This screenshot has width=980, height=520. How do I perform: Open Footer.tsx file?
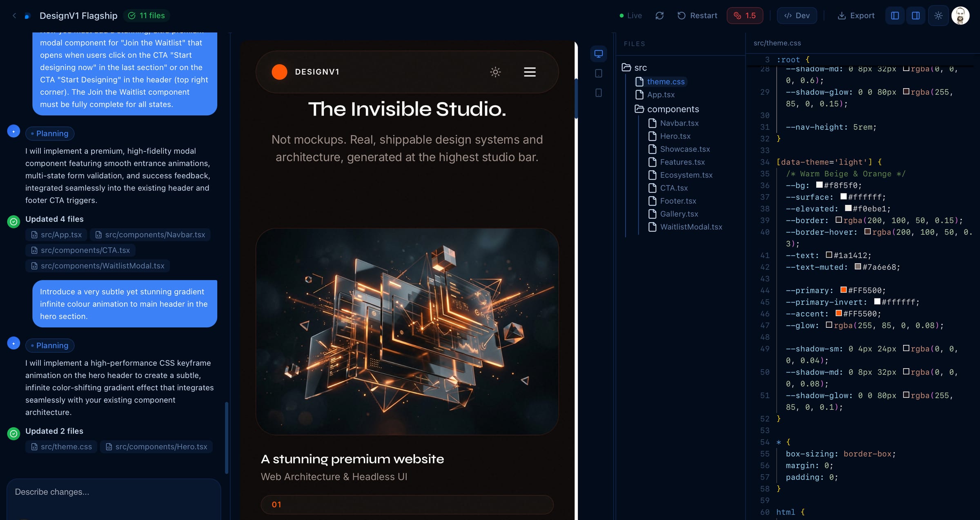tap(673, 201)
